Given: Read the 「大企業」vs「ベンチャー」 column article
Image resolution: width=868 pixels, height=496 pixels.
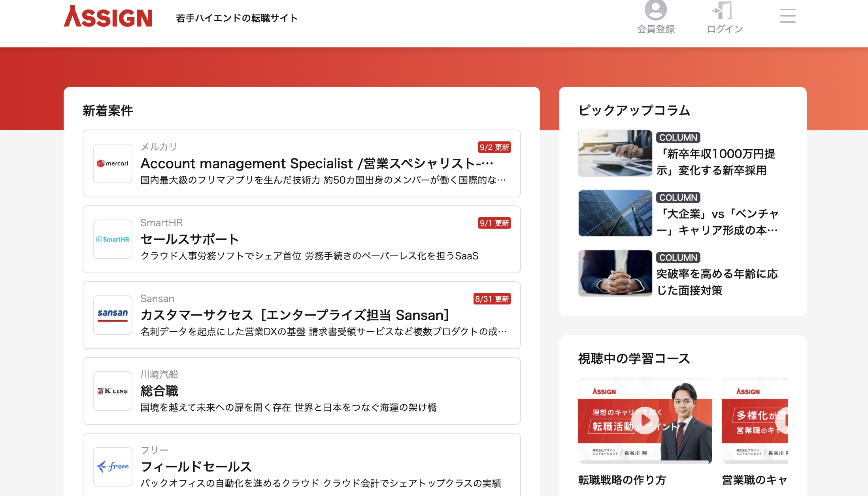Looking at the screenshot, I should [717, 222].
